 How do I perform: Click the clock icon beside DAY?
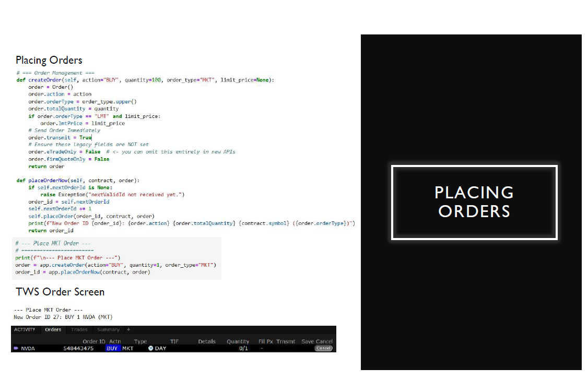coord(150,348)
